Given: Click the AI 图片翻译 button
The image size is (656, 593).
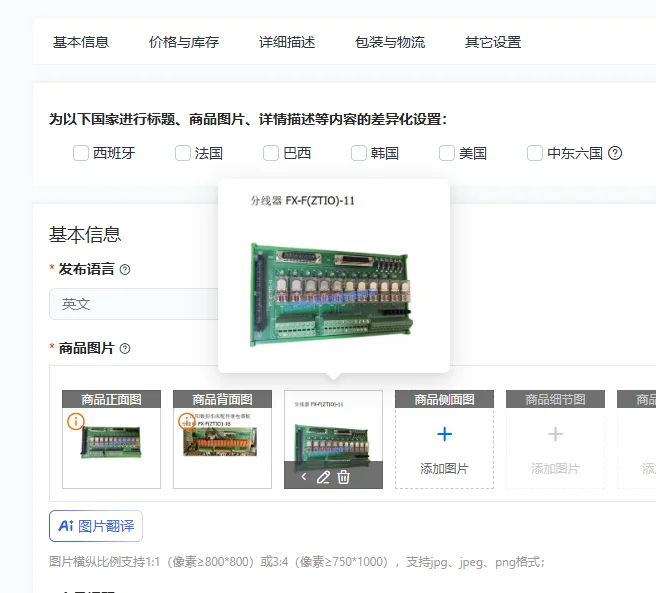Looking at the screenshot, I should coord(96,526).
